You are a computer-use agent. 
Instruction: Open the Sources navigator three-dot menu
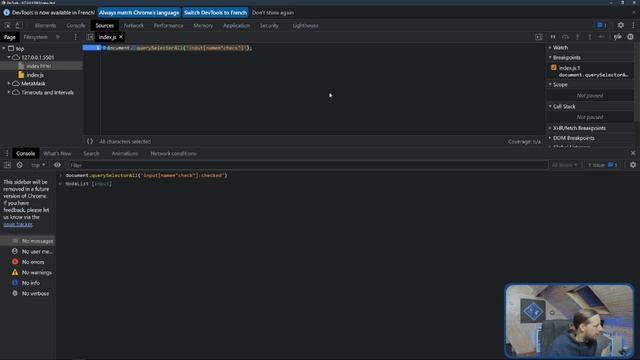tap(76, 37)
